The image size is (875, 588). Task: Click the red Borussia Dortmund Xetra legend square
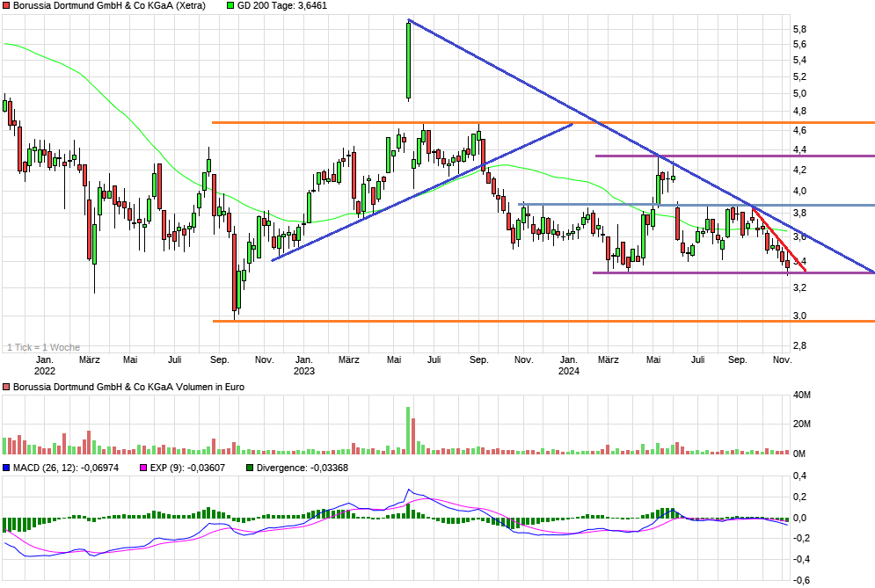(7, 5)
